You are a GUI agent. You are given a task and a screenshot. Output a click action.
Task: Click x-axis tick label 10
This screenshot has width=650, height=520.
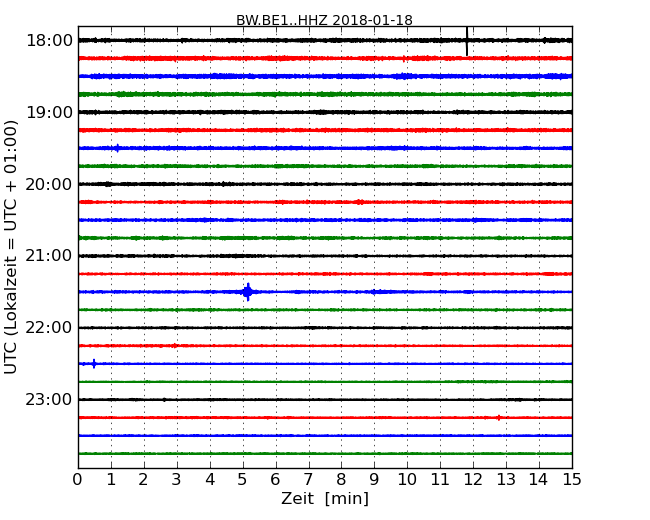[x=407, y=479]
